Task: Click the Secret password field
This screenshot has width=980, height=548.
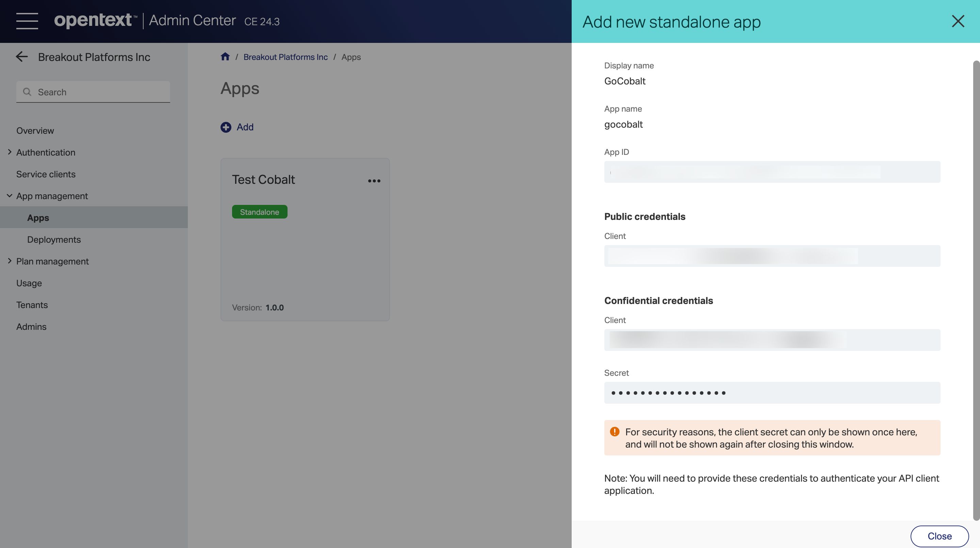Action: [x=772, y=393]
